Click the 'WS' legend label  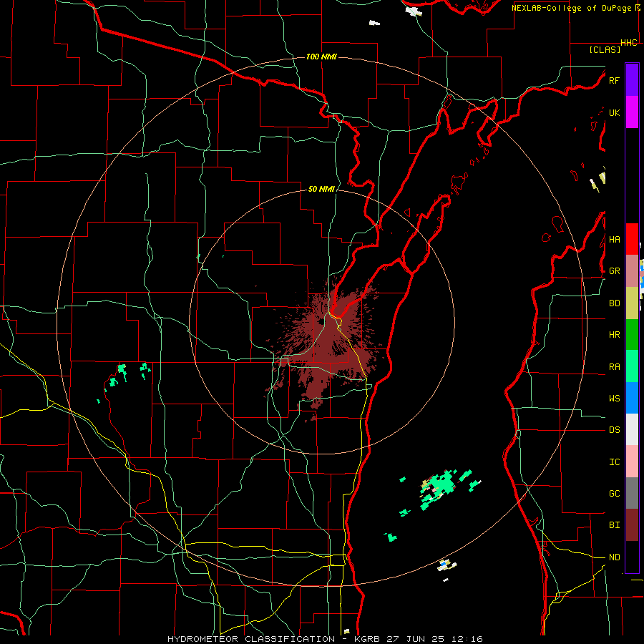614,399
